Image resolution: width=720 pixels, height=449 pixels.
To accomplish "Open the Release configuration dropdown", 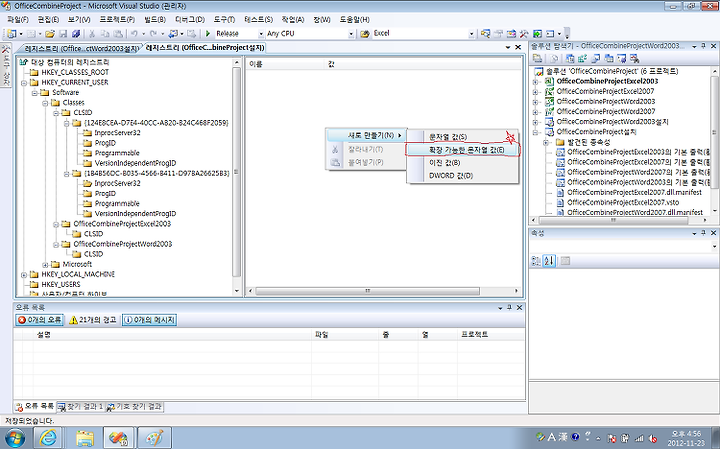I will [261, 34].
